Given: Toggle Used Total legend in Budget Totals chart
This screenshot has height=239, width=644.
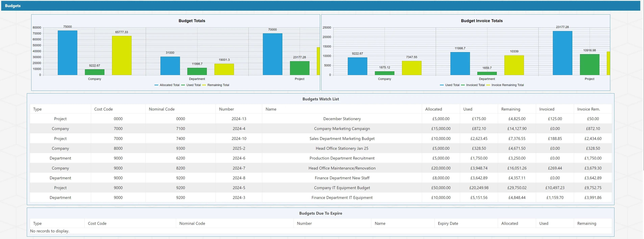Looking at the screenshot, I should tap(191, 85).
